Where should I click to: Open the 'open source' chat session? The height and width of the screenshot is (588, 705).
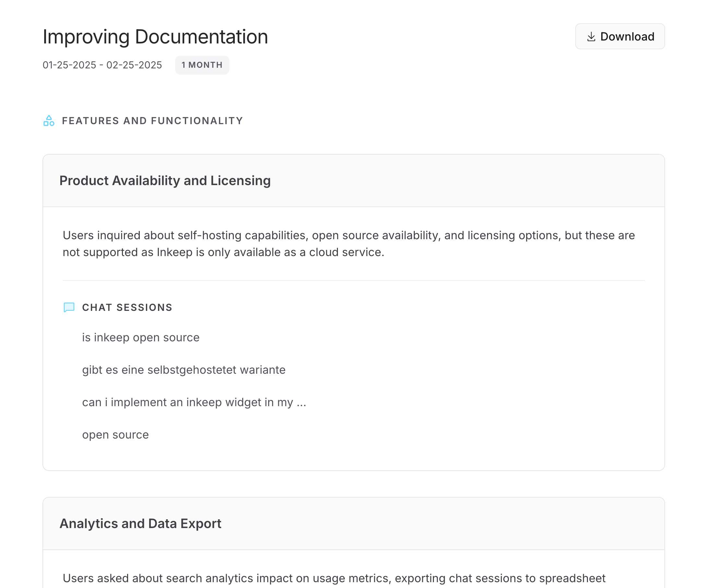coord(115,435)
